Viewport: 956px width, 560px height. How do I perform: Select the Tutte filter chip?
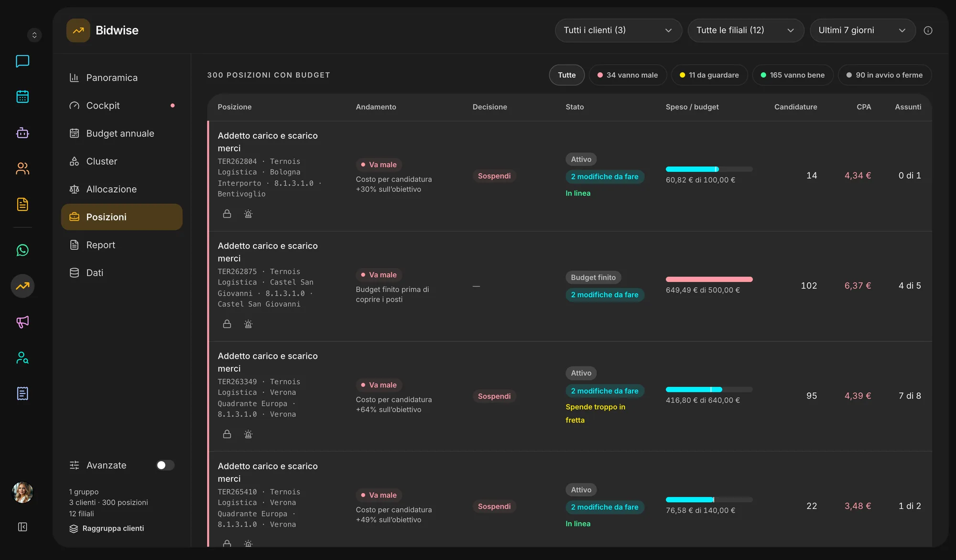(566, 75)
